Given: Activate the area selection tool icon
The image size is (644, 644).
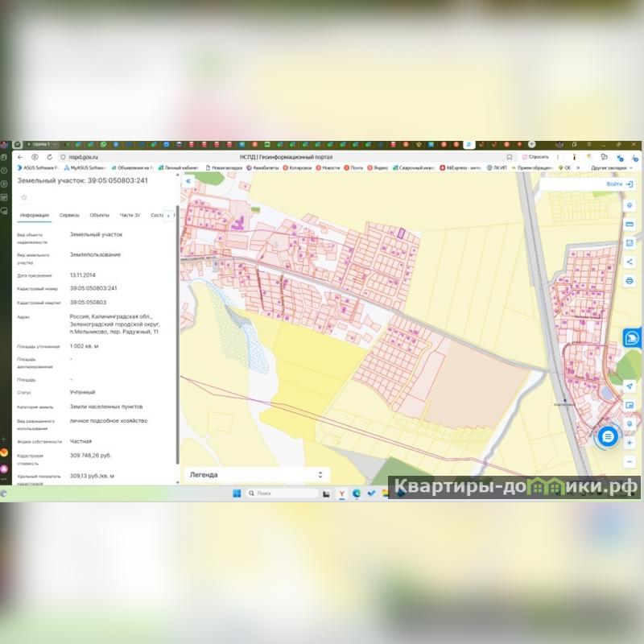Looking at the screenshot, I should point(630,243).
